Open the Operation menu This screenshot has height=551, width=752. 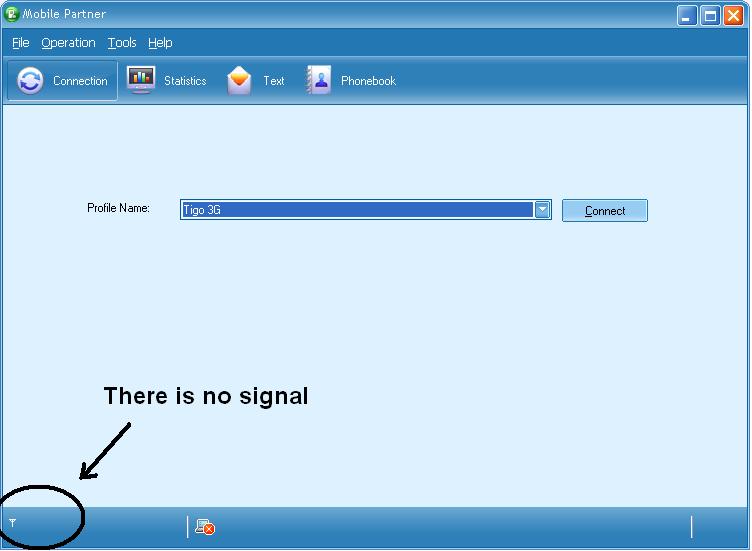tap(68, 43)
